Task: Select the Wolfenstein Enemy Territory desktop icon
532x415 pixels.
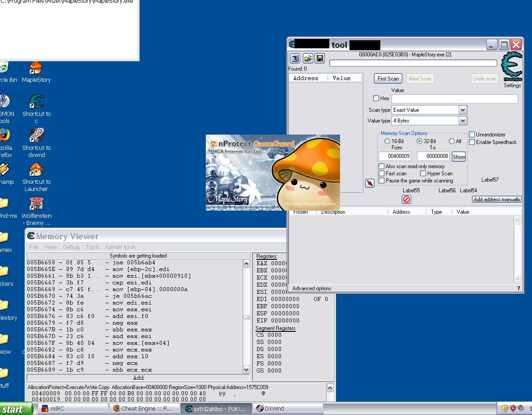Action: click(x=36, y=212)
